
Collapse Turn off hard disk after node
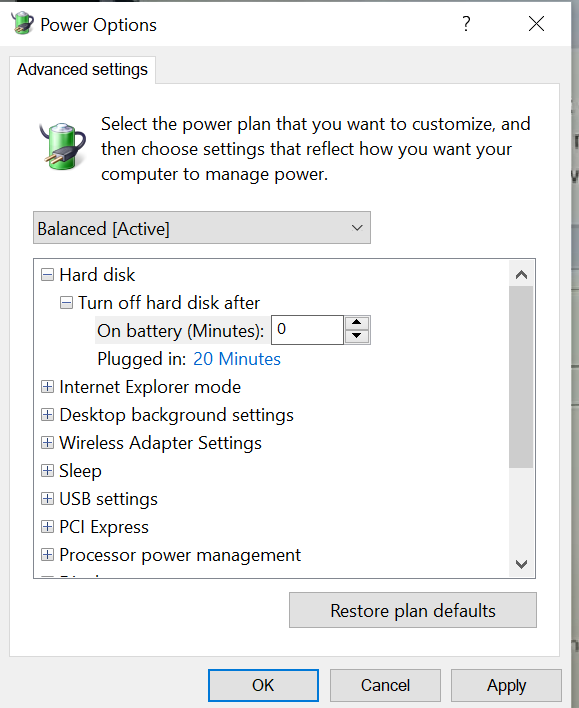tap(66, 303)
